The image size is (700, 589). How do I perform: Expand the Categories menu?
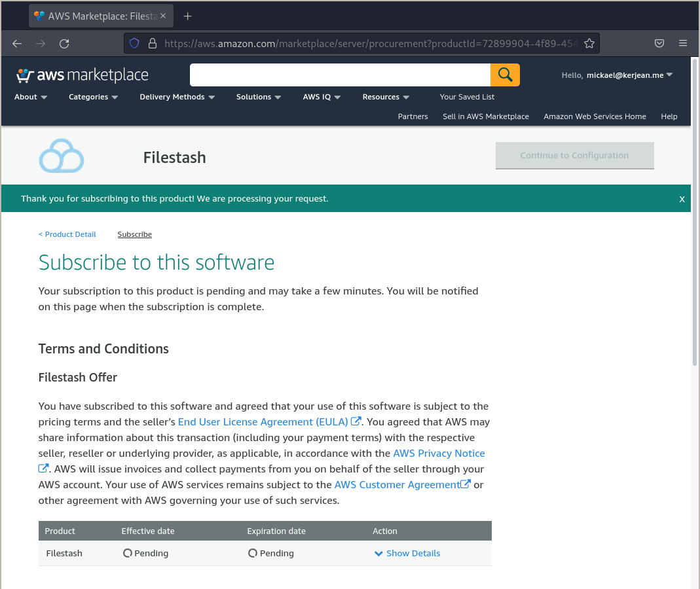(x=93, y=97)
